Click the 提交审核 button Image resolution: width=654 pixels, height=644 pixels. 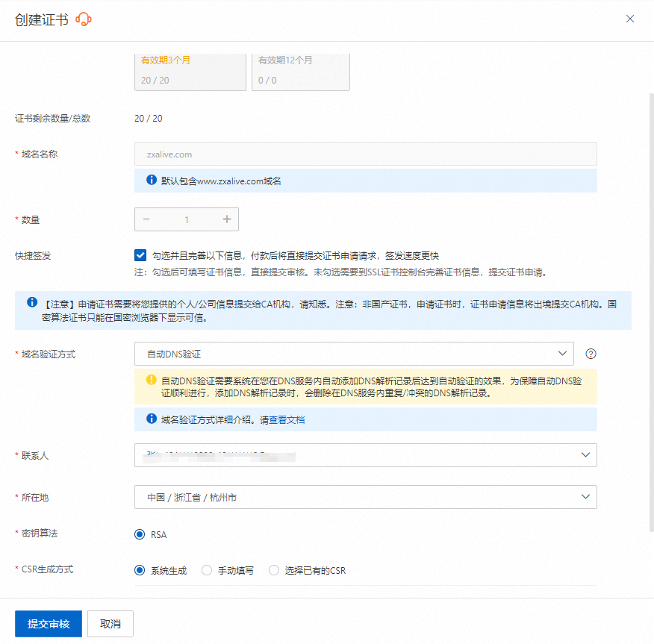click(49, 624)
